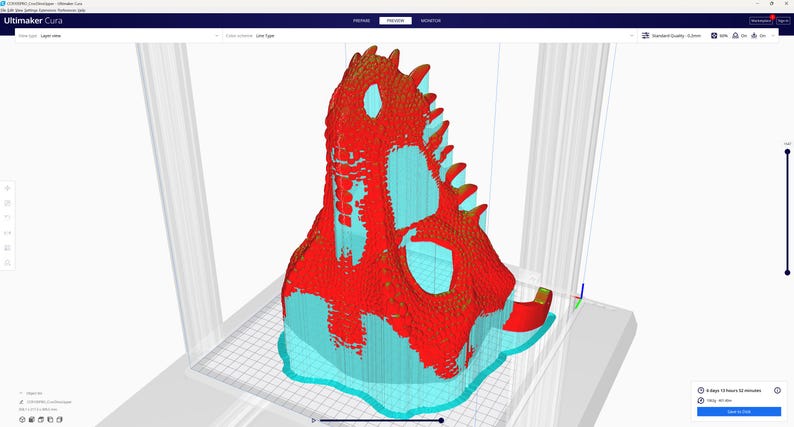Click the print time clock icon
Viewport: 794px width, 427px height.
[701, 391]
